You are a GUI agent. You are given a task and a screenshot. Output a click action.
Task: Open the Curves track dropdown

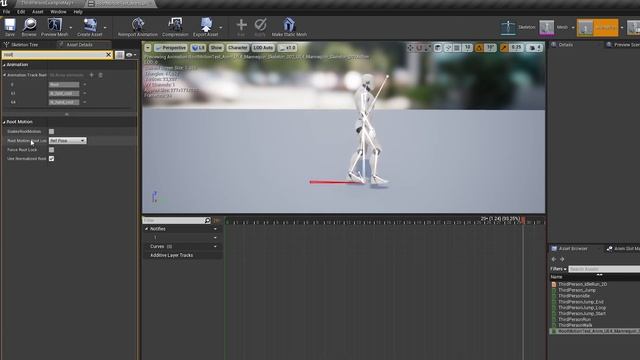215,247
